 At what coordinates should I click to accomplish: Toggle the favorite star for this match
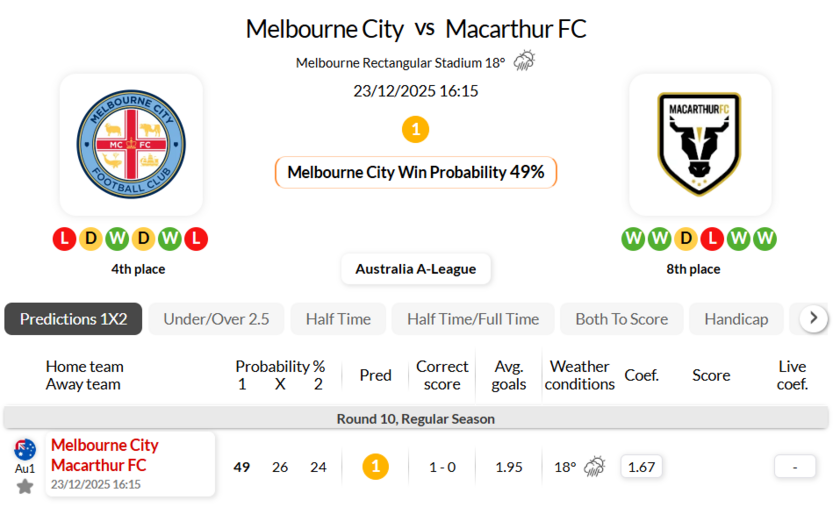pos(25,486)
